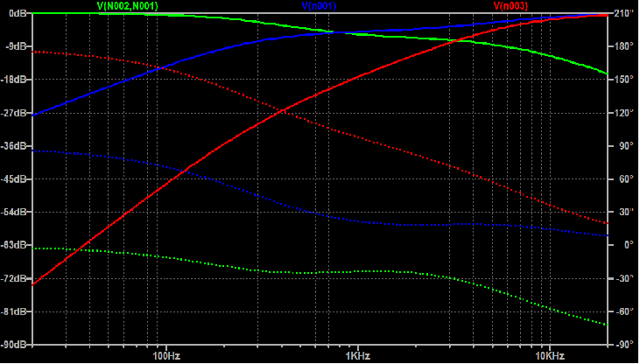Select the -27dB tick on the left axis
The width and height of the screenshot is (640, 364).
15,113
